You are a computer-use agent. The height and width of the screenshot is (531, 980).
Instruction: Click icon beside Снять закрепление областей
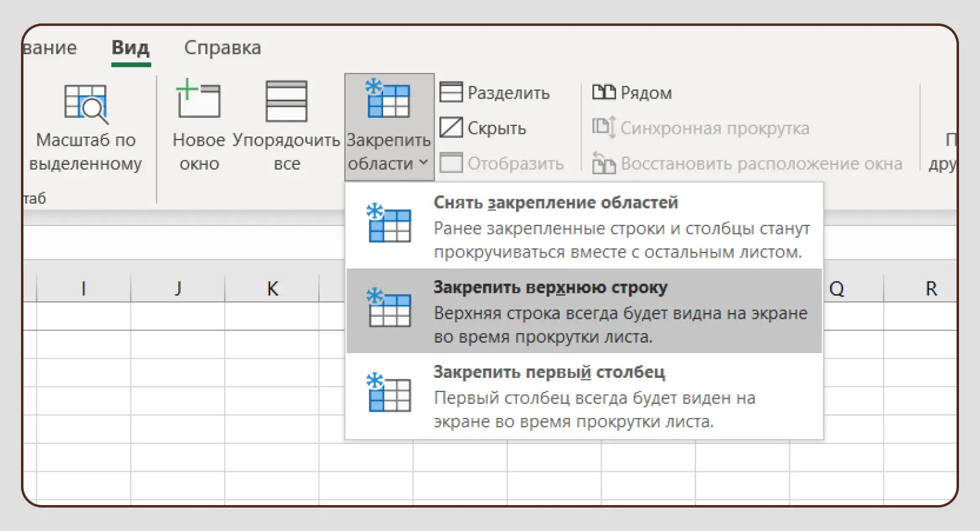[x=389, y=224]
